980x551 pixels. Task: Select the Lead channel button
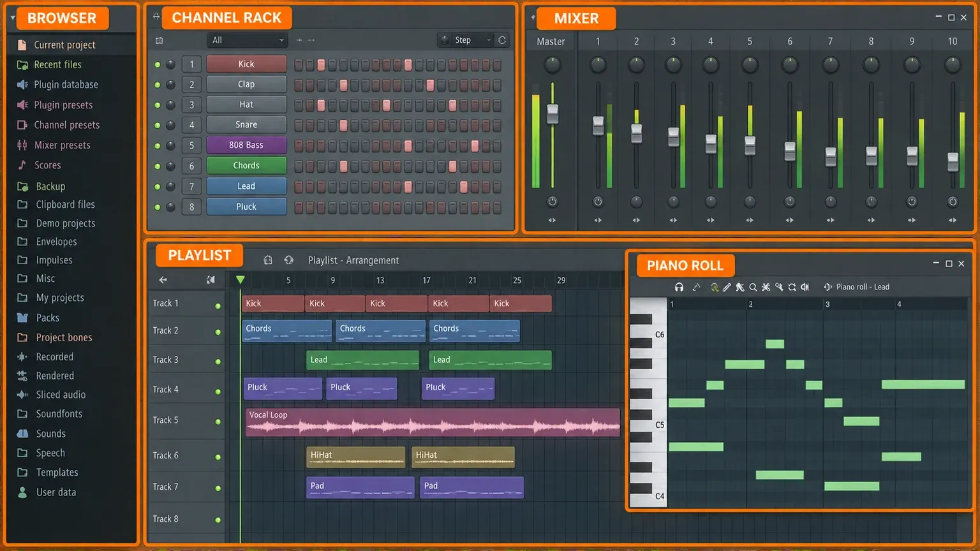[x=246, y=186]
